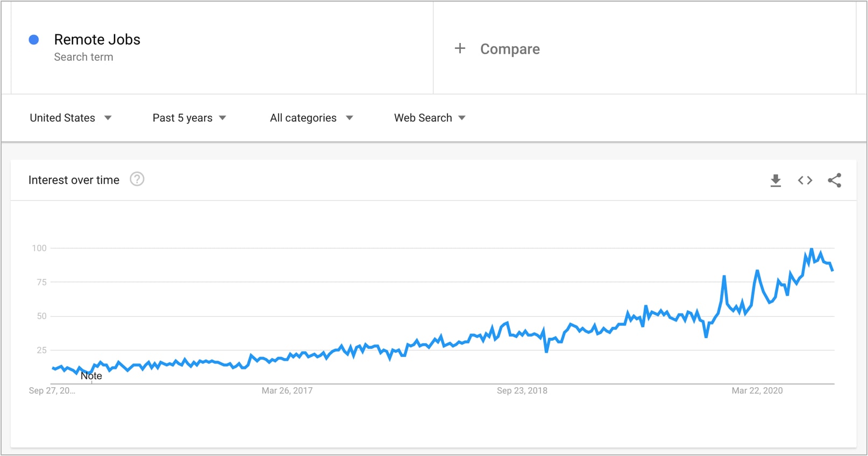Image resolution: width=868 pixels, height=456 pixels.
Task: Expand the United States region dropdown
Action: (x=70, y=118)
